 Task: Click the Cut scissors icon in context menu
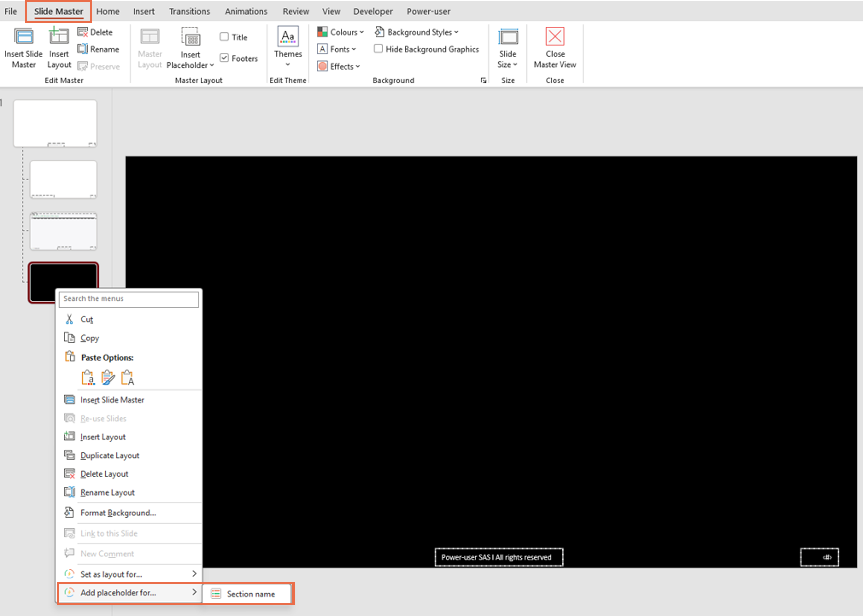(69, 319)
